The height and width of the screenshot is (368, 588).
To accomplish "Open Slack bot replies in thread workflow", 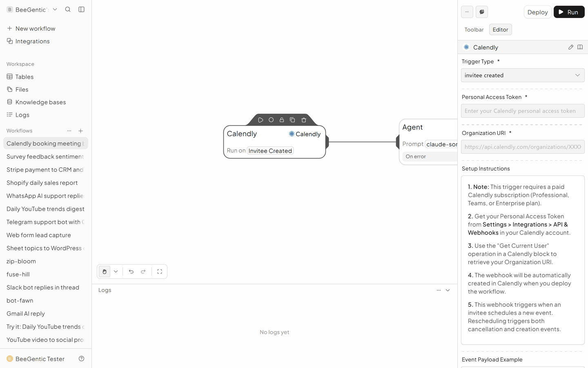I will coord(46,287).
